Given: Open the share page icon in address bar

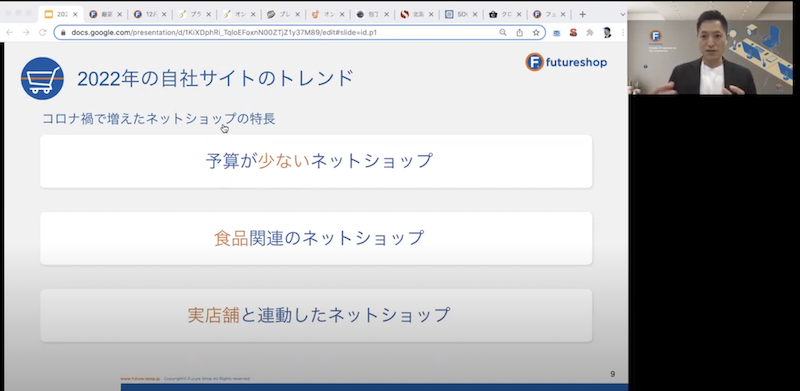Looking at the screenshot, I should click(x=519, y=33).
